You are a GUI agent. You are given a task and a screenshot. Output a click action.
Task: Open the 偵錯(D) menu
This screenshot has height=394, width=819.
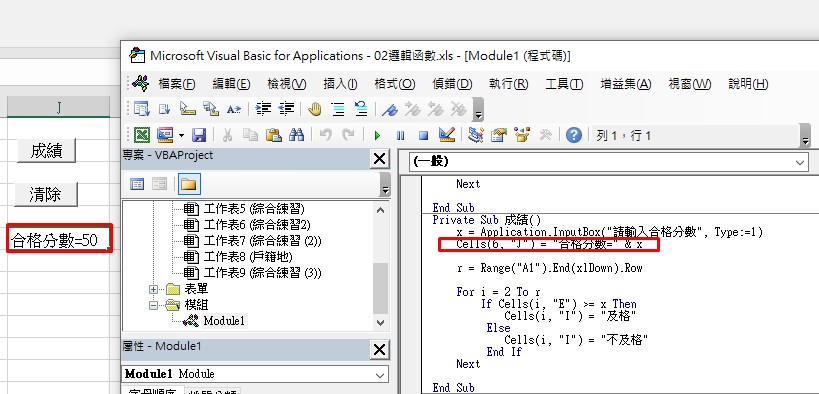452,84
